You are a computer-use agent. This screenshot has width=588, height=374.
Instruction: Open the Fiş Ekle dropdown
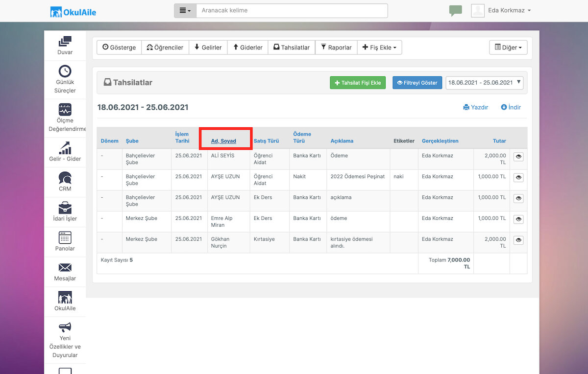point(380,47)
